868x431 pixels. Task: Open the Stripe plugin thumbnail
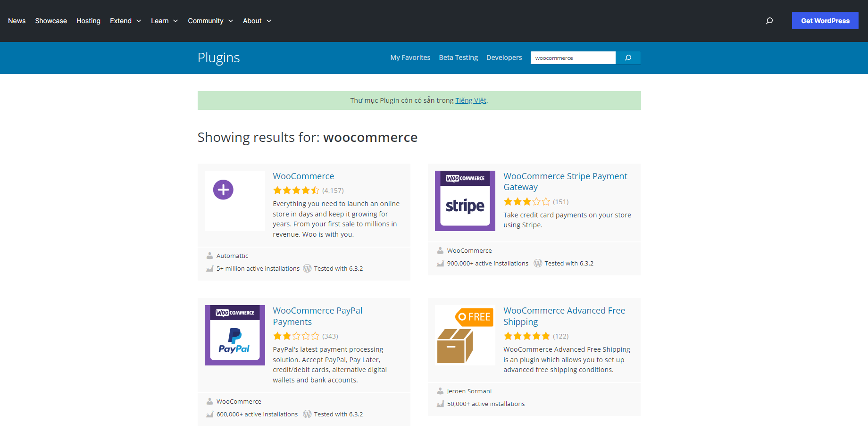(x=465, y=200)
